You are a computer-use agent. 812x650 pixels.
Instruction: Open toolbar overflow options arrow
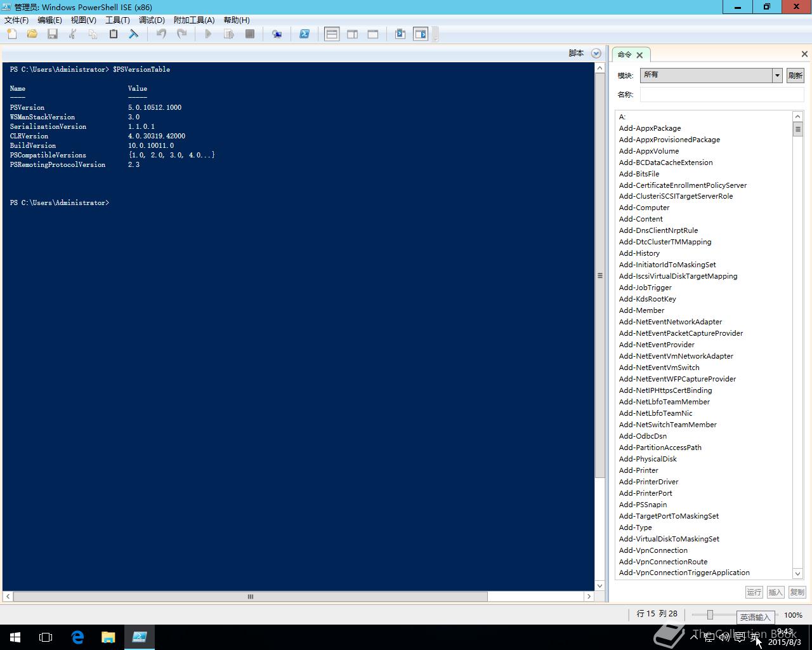(436, 38)
